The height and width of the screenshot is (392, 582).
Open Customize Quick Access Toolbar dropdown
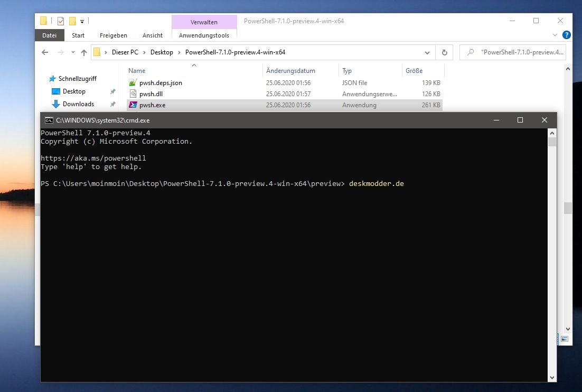tap(82, 22)
